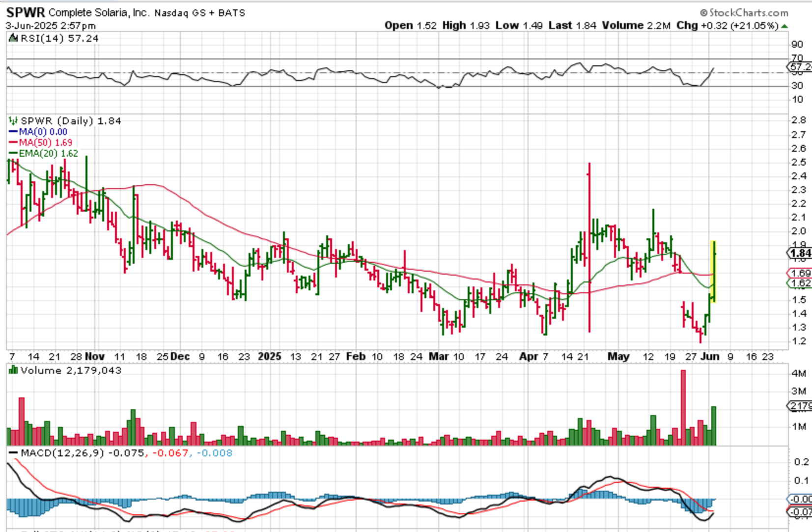Click the High 1.93 value
Screen dimensions: 812x532
[466, 26]
